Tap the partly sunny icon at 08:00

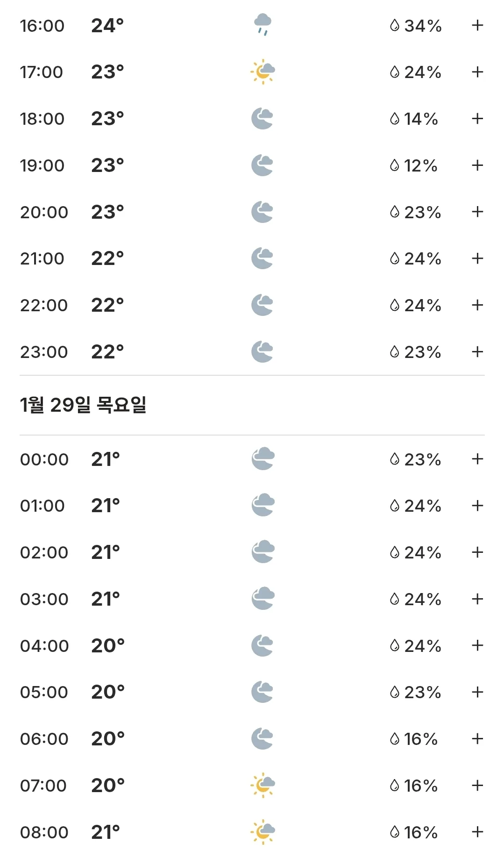pyautogui.click(x=263, y=832)
